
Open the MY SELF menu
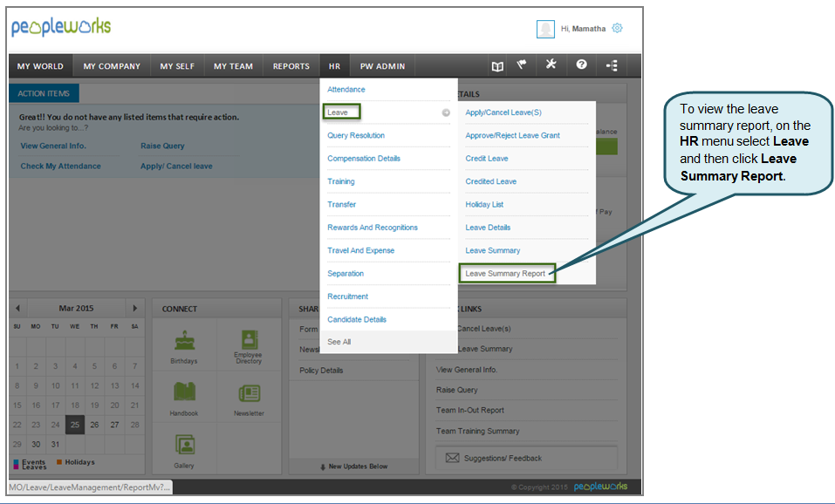[177, 66]
